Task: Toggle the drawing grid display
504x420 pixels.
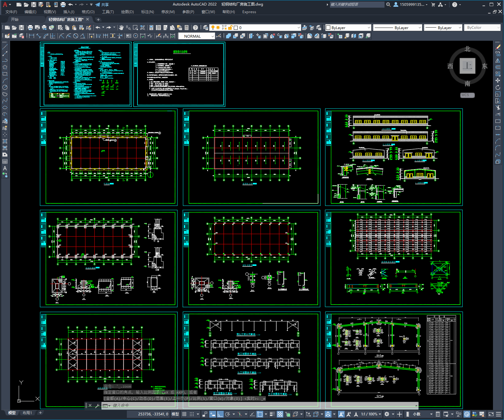Action: click(184, 414)
